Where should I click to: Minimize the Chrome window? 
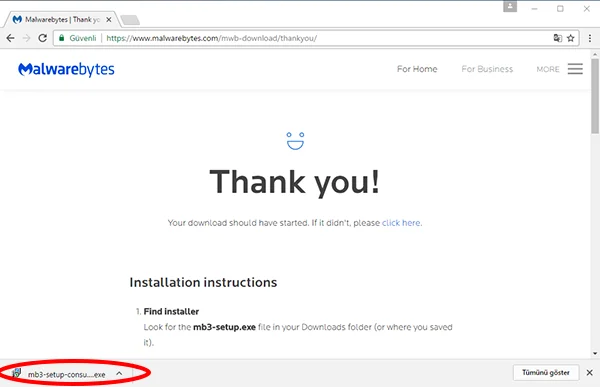click(x=535, y=8)
